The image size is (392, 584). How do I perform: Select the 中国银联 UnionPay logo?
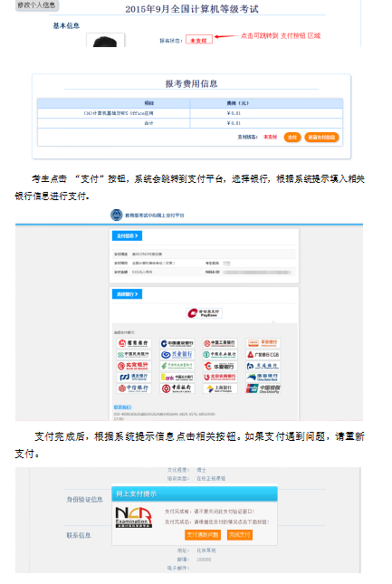(x=263, y=388)
